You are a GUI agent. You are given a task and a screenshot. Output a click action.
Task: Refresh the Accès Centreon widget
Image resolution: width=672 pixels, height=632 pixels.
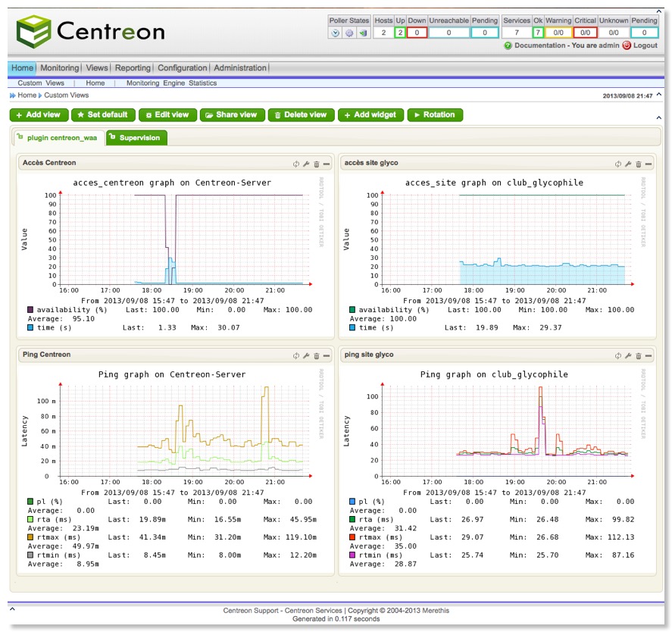[296, 164]
